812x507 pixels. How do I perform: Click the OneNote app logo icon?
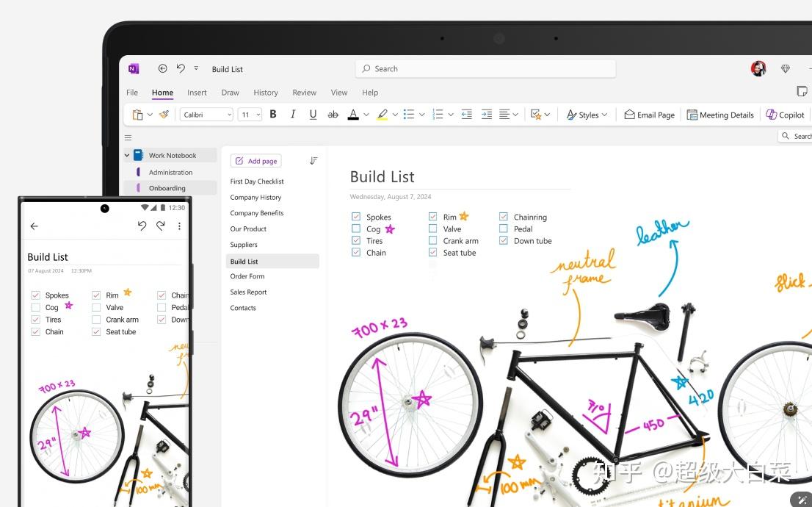pos(134,69)
